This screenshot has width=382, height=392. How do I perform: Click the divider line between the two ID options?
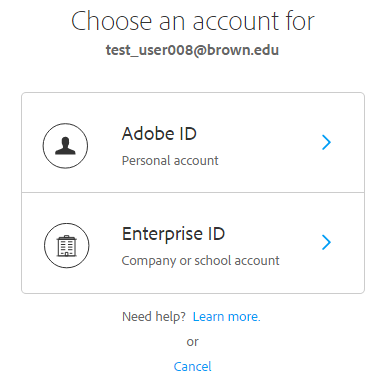pyautogui.click(x=193, y=192)
